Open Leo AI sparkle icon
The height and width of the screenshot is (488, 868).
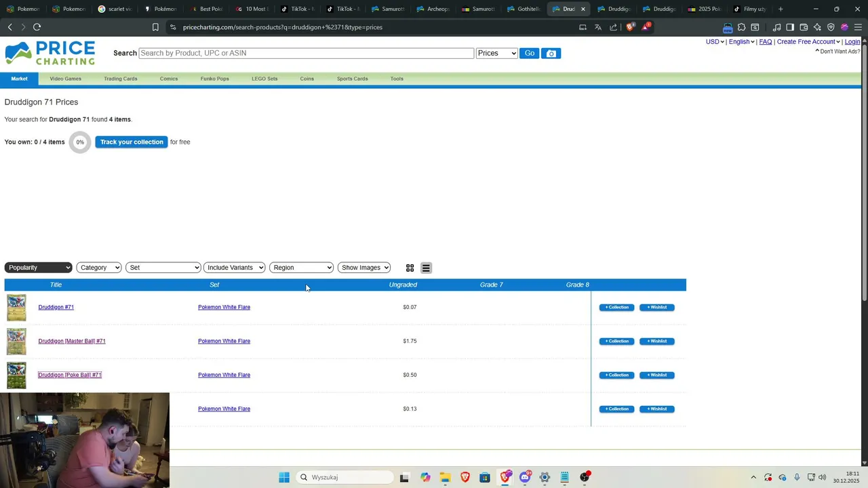click(817, 27)
